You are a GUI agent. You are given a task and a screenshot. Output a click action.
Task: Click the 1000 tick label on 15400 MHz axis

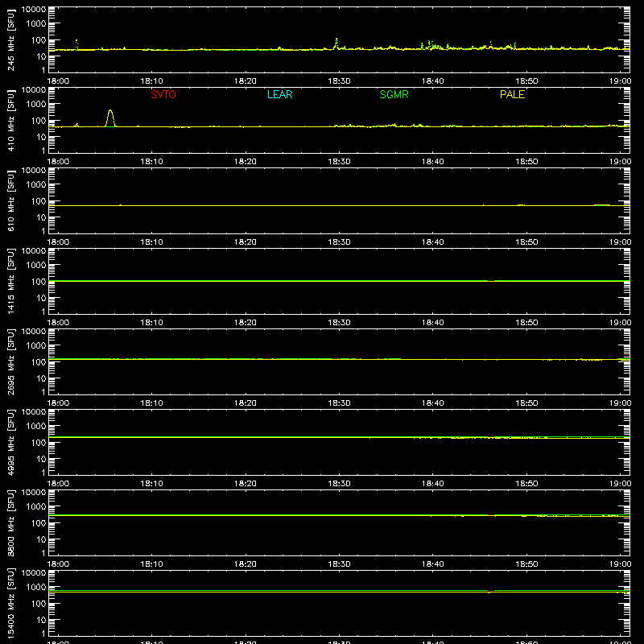36,588
